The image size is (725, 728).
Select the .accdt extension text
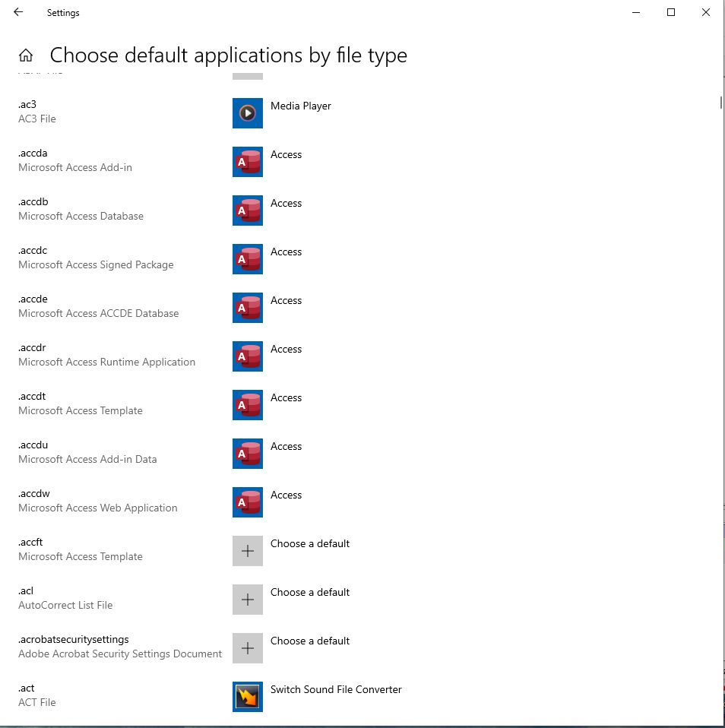tap(32, 397)
